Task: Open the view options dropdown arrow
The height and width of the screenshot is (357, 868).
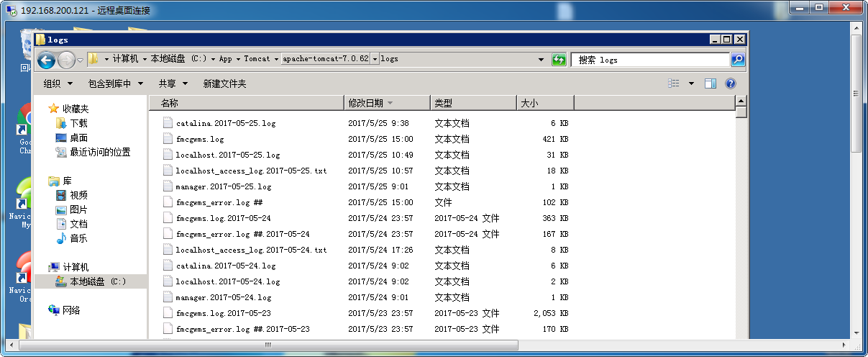Action: 691,83
